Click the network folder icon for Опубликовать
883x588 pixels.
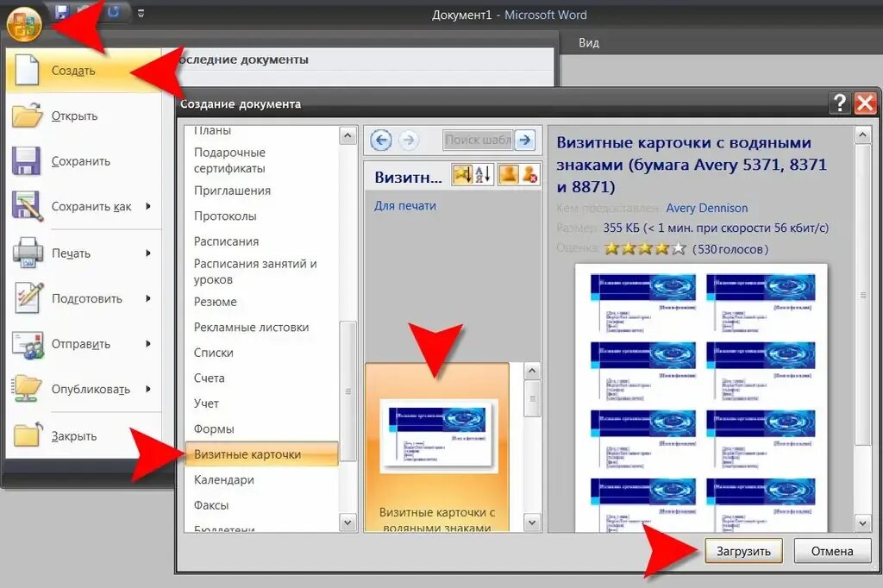pyautogui.click(x=27, y=389)
